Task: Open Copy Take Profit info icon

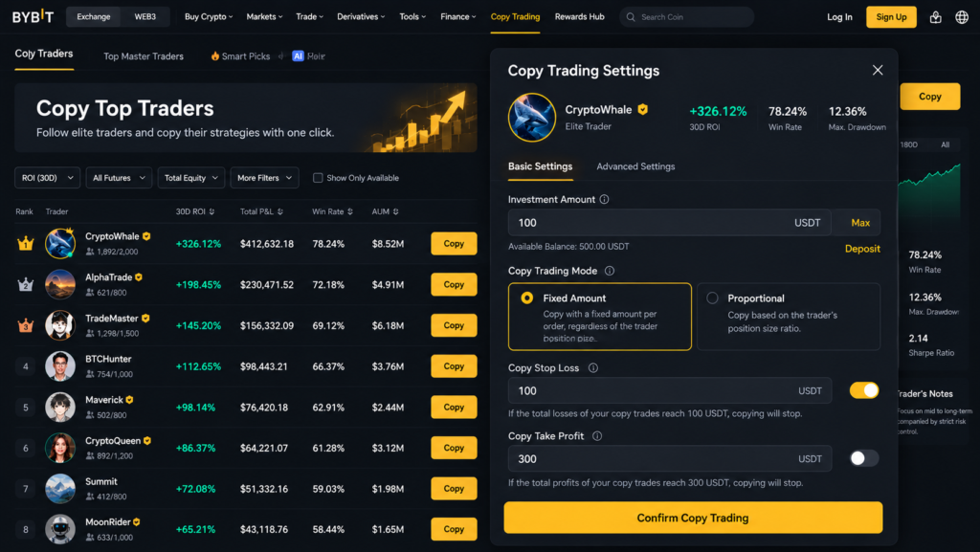Action: pyautogui.click(x=597, y=436)
